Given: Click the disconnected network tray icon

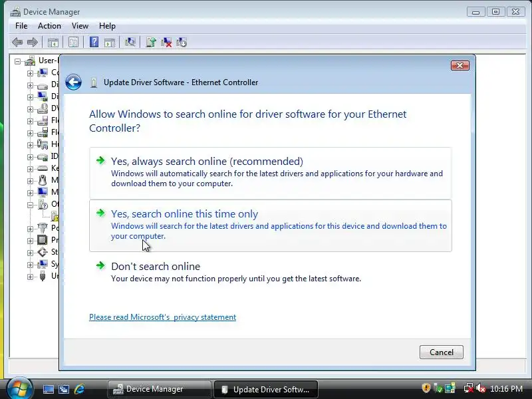Looking at the screenshot, I should coord(469,388).
